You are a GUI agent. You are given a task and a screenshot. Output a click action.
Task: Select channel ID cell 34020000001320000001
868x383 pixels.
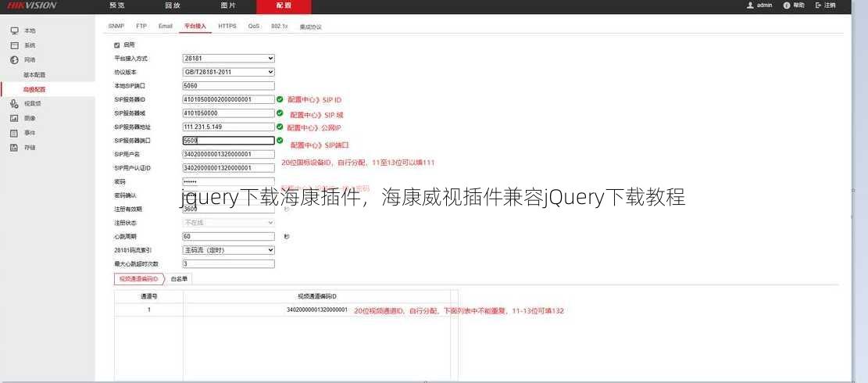pyautogui.click(x=316, y=310)
